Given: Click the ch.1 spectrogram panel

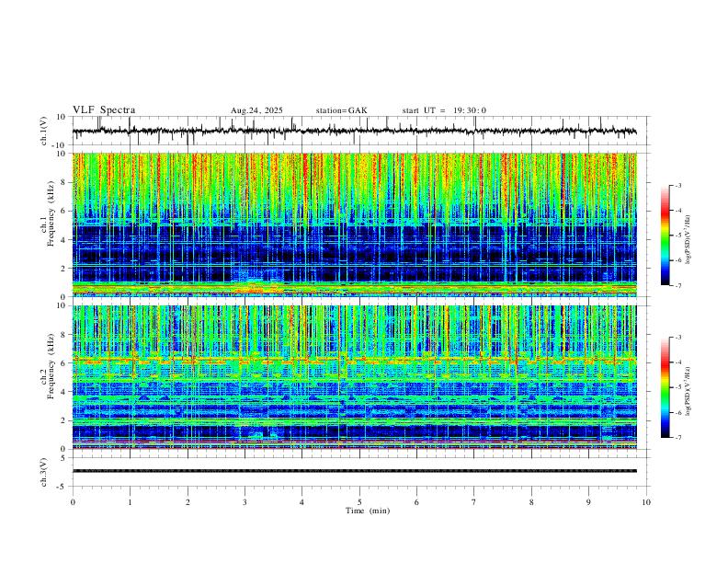Looking at the screenshot, I should coord(354,224).
